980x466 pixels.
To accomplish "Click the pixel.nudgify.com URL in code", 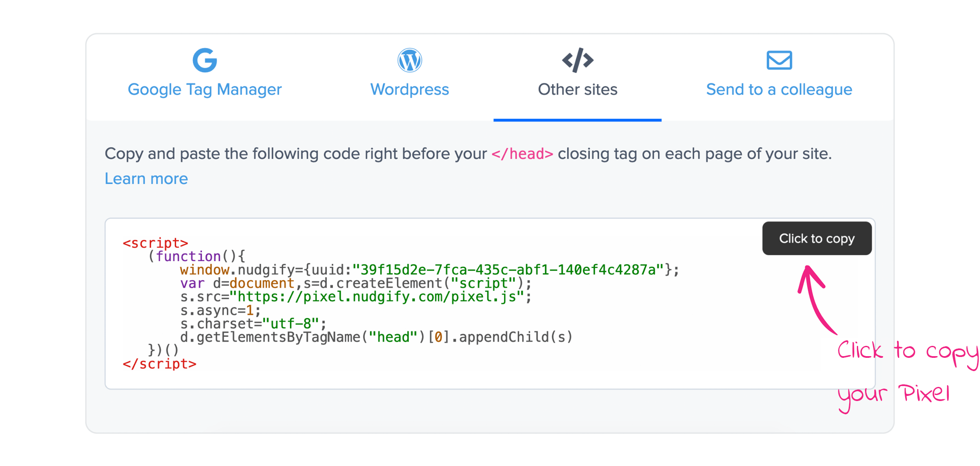I will [376, 297].
